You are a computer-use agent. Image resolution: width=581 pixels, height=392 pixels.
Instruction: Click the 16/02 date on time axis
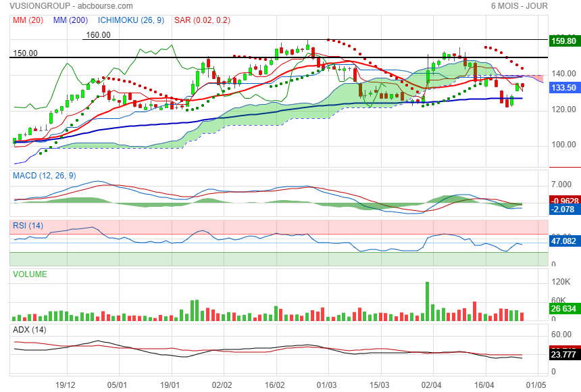tap(274, 385)
